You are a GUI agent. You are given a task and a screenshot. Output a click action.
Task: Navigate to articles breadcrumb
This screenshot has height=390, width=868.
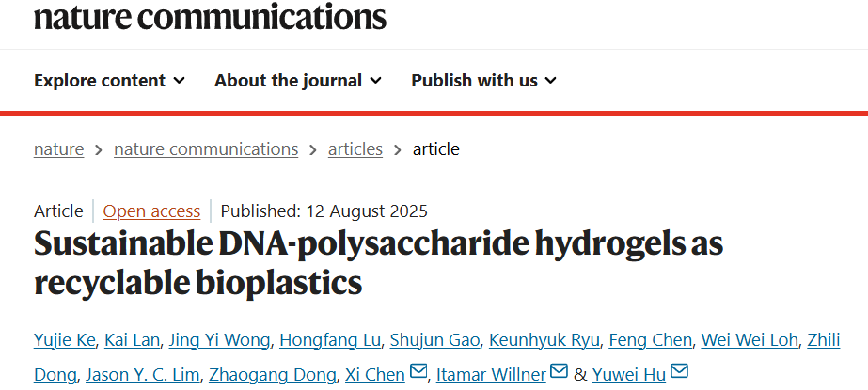(355, 149)
